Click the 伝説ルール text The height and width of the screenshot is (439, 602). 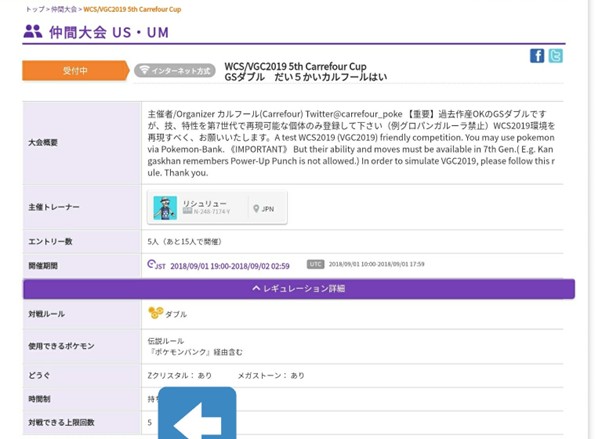(165, 341)
